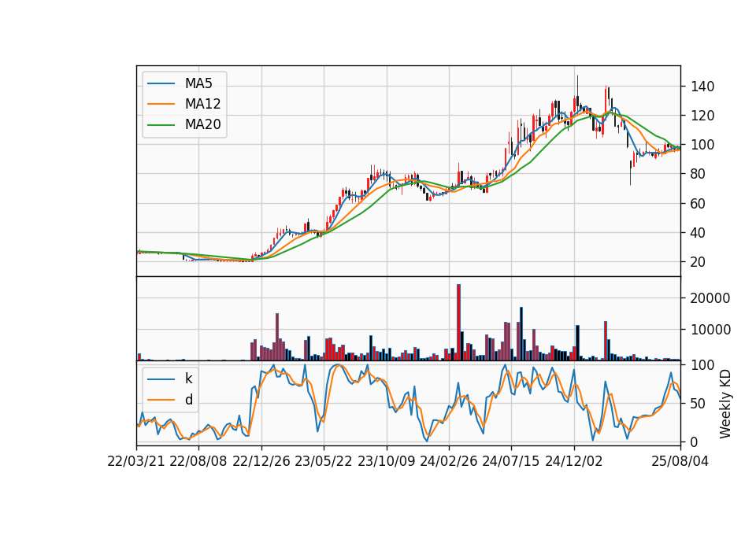Click the MA20 legend label

click(x=202, y=125)
